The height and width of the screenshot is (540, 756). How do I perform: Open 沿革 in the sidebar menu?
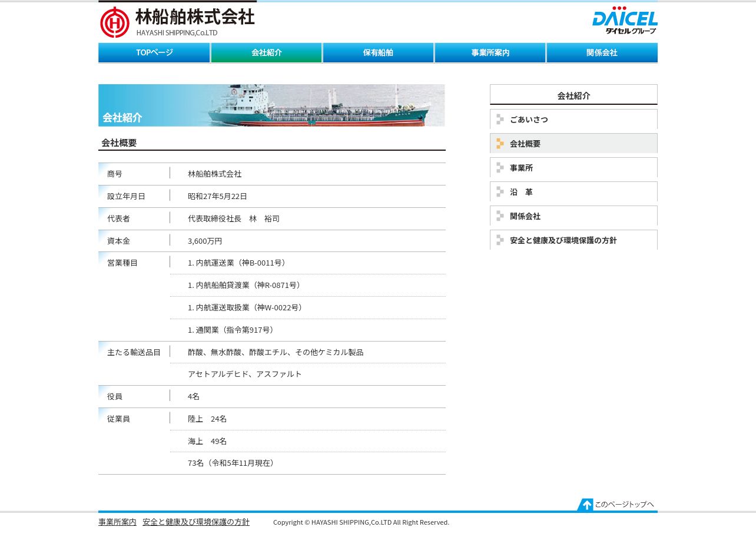(573, 192)
